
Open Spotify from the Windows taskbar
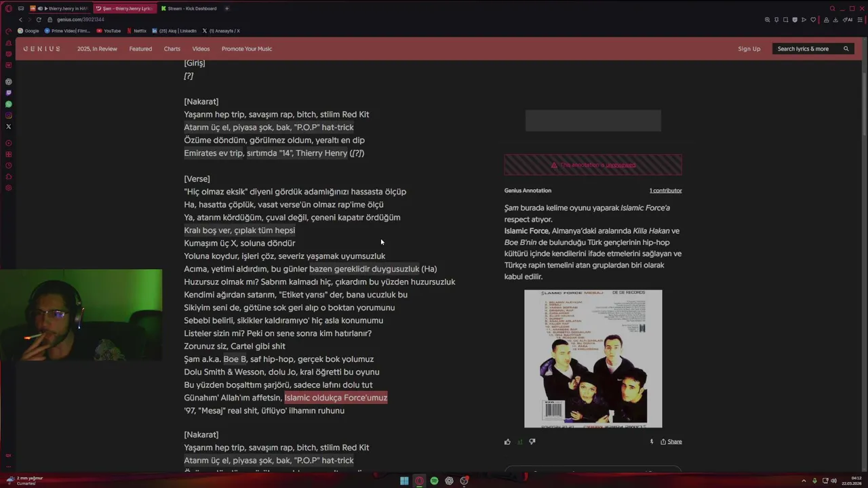pos(434,481)
